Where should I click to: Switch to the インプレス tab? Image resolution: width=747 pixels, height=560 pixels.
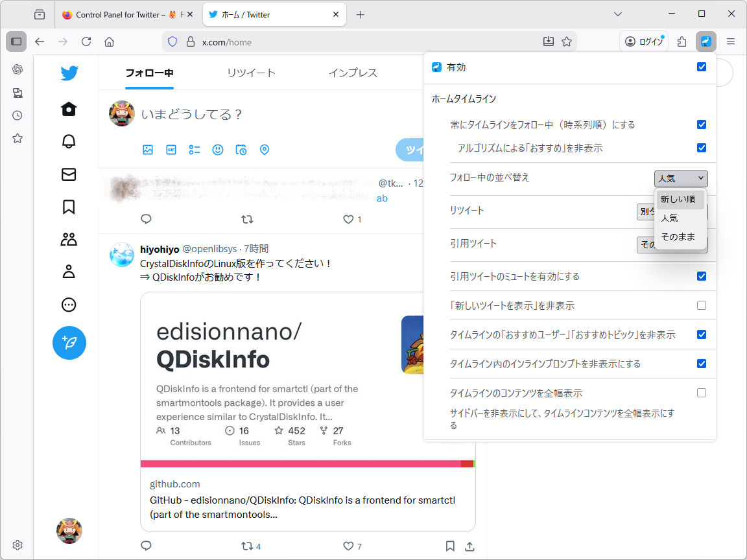[x=352, y=73]
